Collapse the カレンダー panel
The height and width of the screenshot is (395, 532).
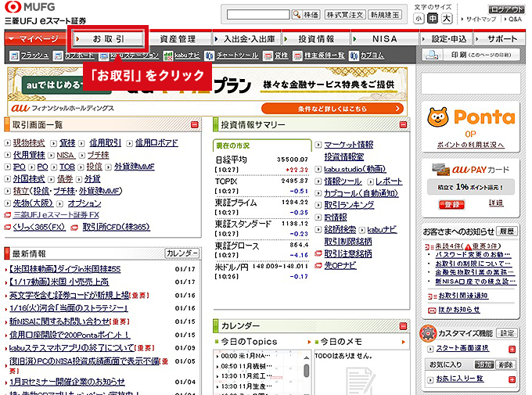click(403, 326)
